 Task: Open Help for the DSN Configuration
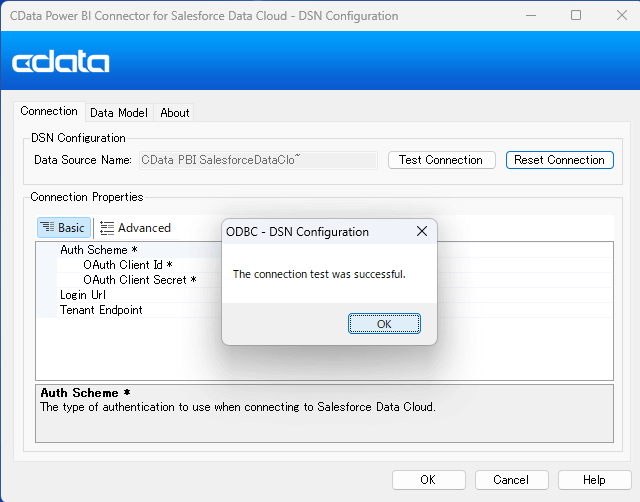(x=594, y=480)
